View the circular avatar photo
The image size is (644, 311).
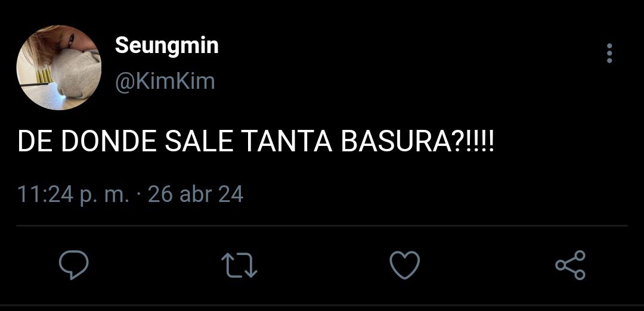[x=58, y=67]
